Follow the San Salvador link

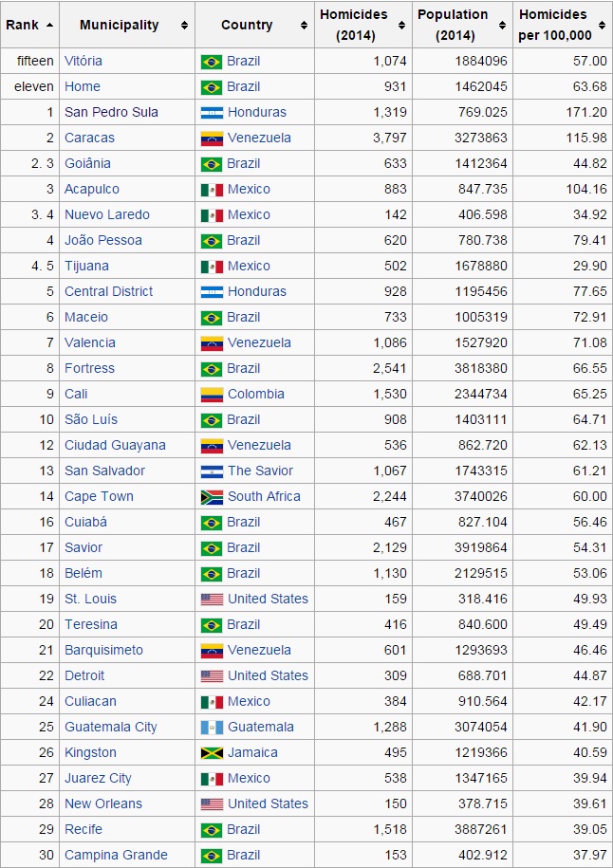[104, 471]
